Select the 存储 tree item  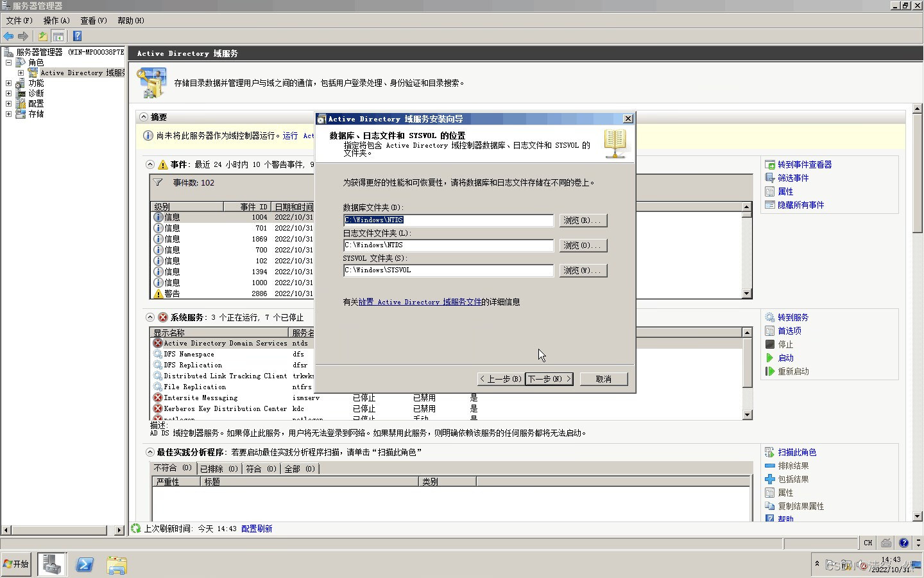click(36, 114)
